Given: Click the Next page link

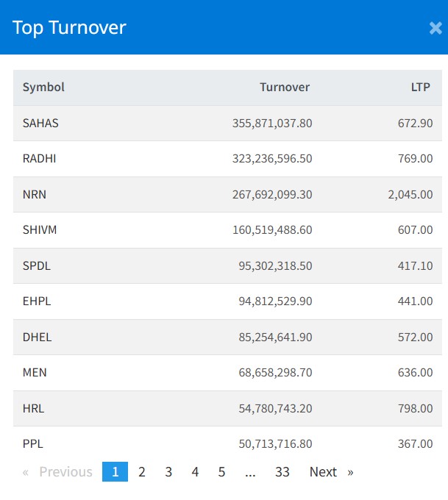Looking at the screenshot, I should (x=331, y=472).
